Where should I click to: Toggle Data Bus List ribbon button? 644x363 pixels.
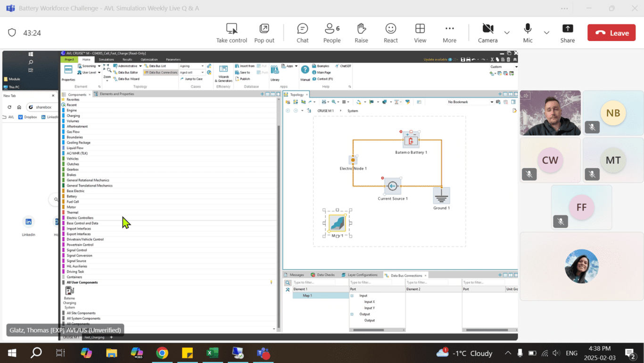[x=155, y=66]
